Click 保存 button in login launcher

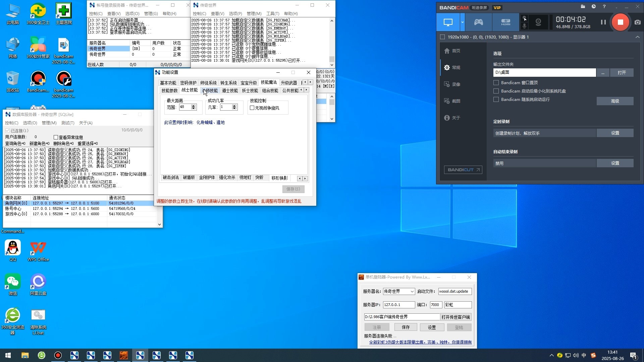pos(406,327)
